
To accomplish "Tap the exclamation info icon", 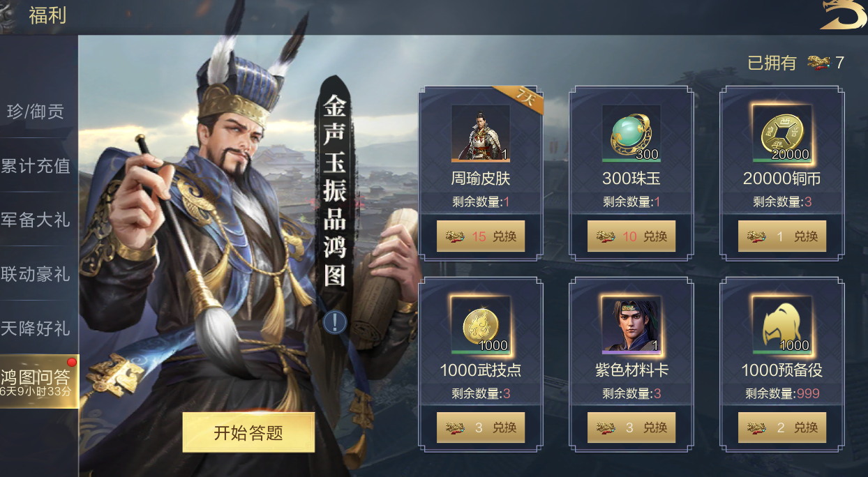I will tap(336, 321).
